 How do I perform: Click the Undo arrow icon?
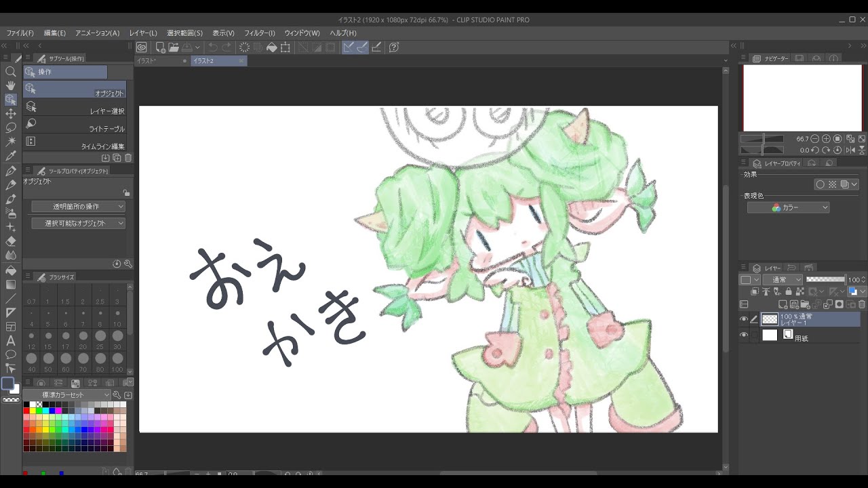point(213,47)
